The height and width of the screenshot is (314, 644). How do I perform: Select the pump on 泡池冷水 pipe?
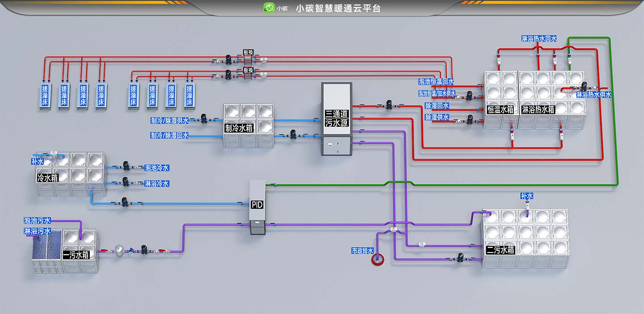(x=126, y=167)
